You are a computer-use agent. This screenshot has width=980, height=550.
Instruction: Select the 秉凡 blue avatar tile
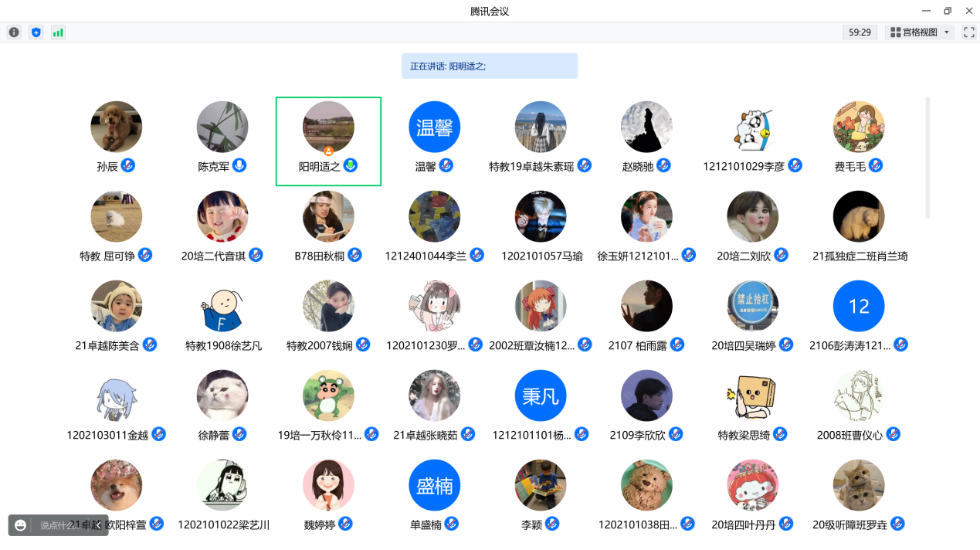coord(540,396)
